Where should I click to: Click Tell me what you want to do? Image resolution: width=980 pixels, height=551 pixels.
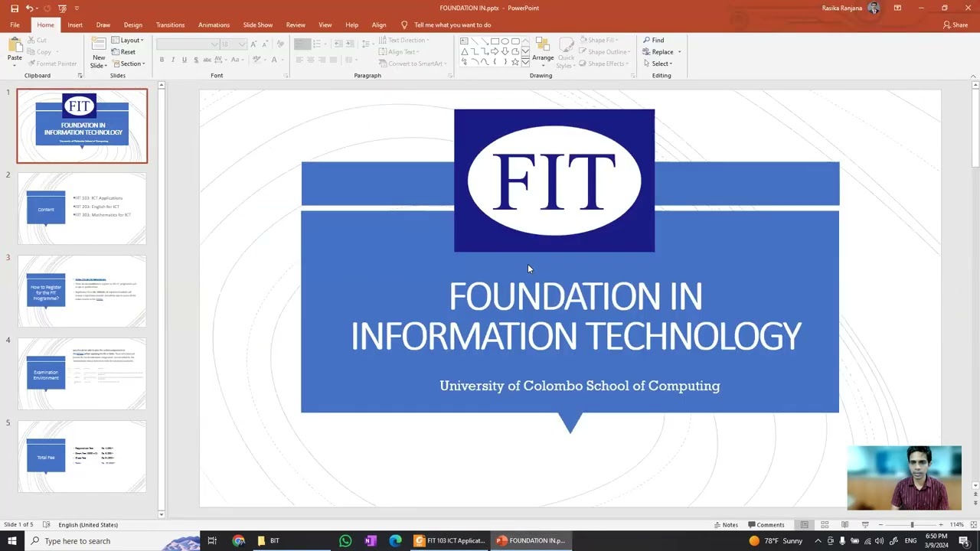click(x=452, y=24)
